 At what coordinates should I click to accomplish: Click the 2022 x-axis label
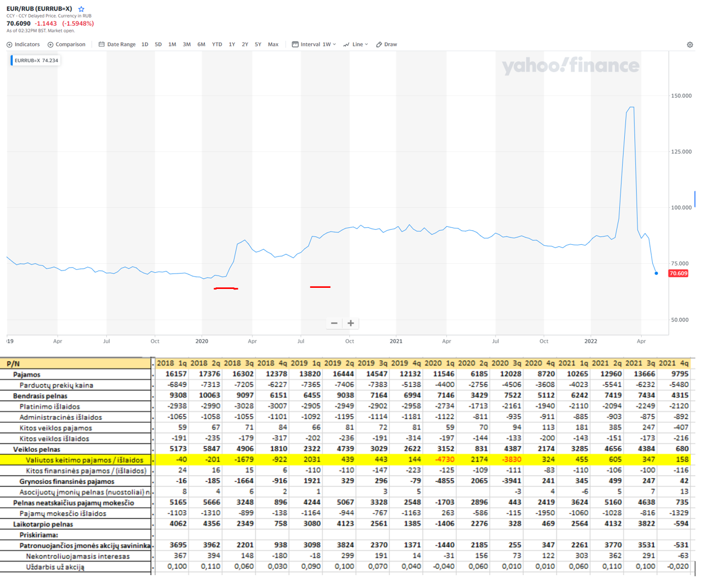coord(591,341)
